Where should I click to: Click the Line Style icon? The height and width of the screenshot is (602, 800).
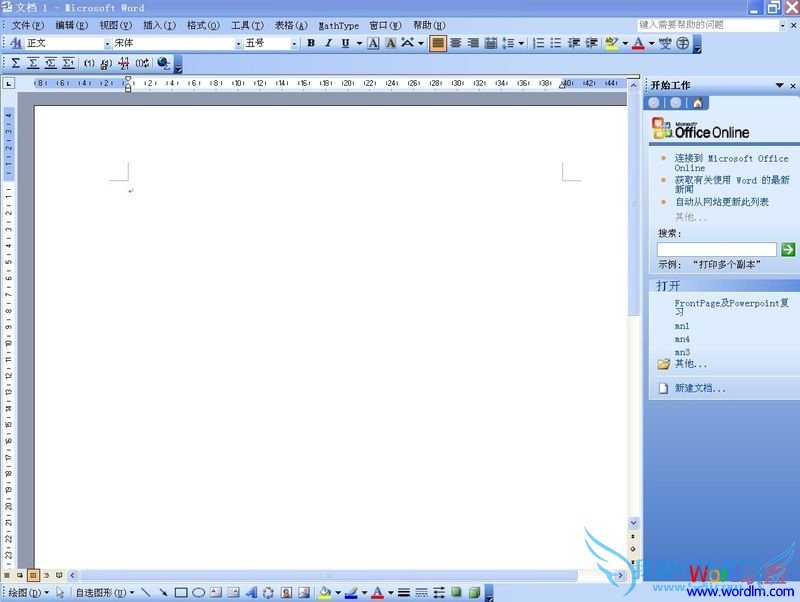click(x=404, y=592)
